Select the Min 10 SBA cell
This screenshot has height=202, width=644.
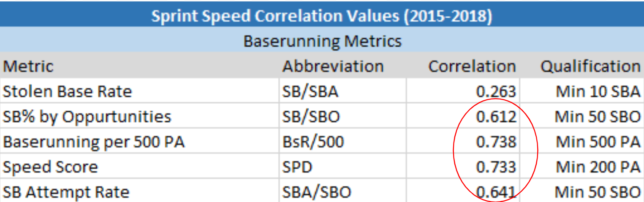(582, 91)
